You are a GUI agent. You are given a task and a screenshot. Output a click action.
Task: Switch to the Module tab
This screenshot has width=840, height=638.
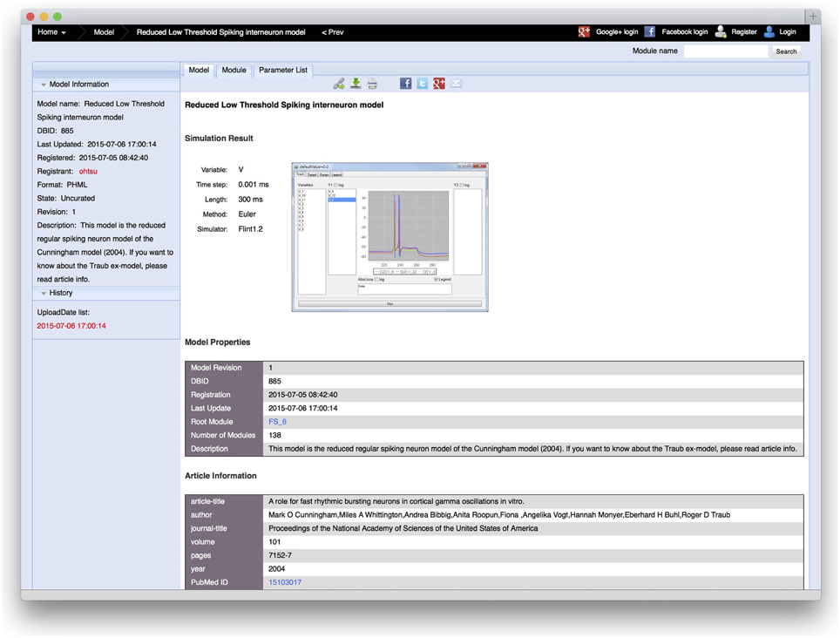point(234,71)
